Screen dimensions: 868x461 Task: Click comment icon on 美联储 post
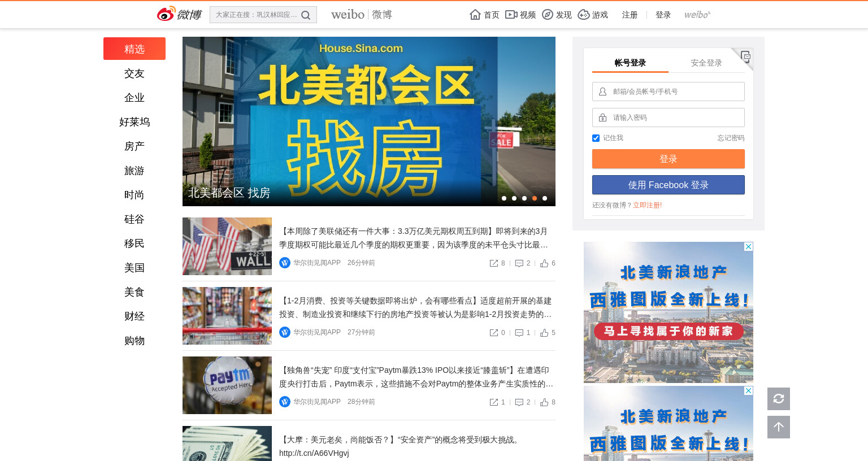519,263
